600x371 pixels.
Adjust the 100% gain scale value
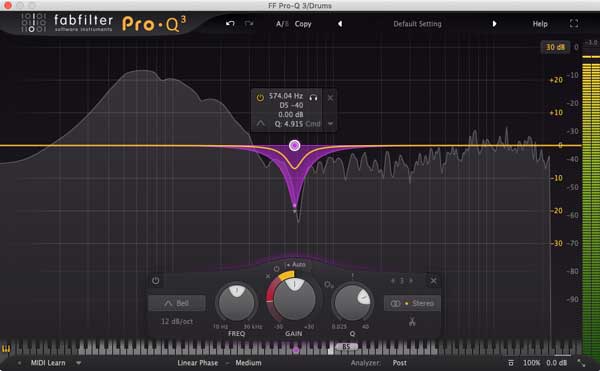[532, 363]
